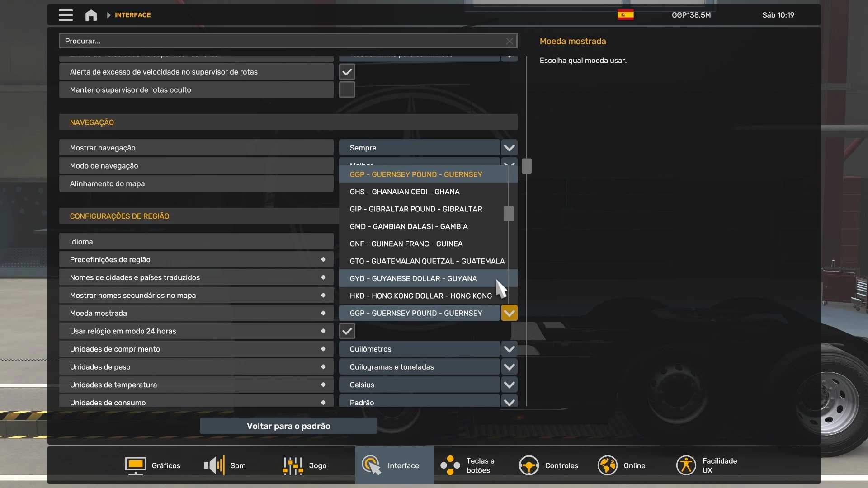
Task: Enable keeping the route advisor hidden
Action: [347, 90]
